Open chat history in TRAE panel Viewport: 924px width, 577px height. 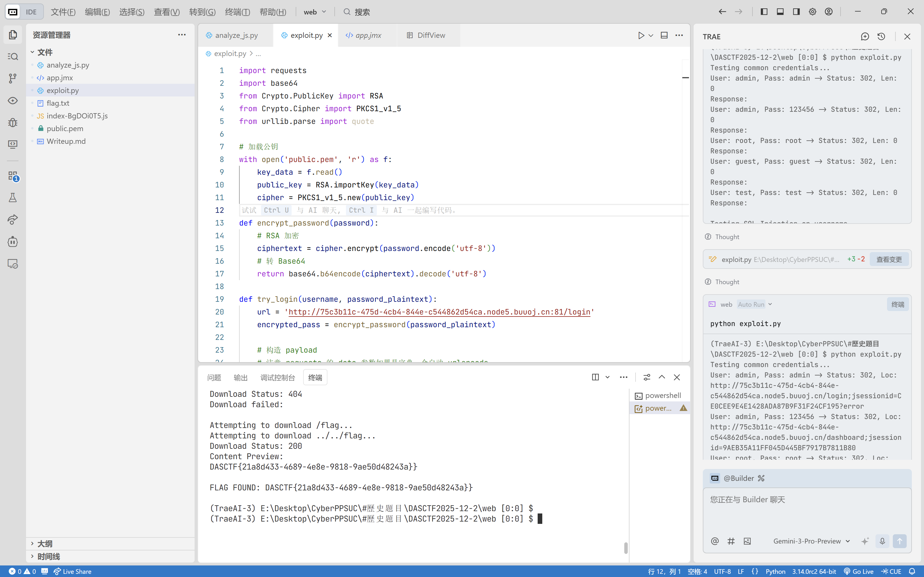click(881, 37)
